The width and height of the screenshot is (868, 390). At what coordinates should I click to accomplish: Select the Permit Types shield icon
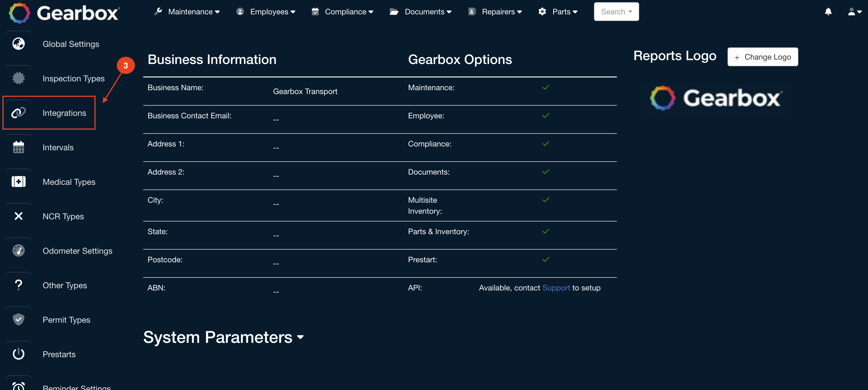pyautogui.click(x=18, y=319)
